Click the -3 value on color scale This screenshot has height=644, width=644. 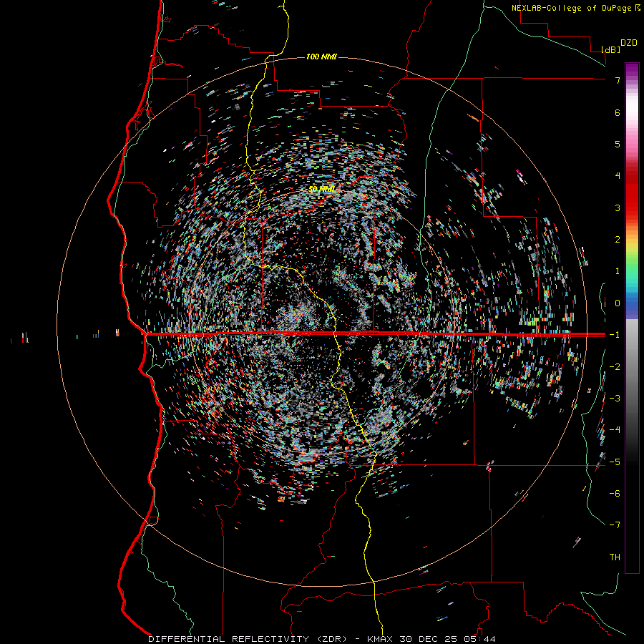coord(615,399)
